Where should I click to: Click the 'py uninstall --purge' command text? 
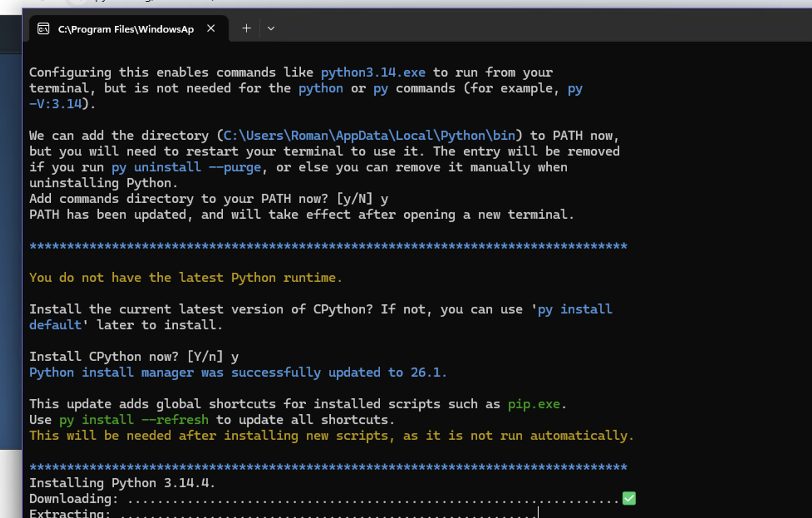[186, 167]
